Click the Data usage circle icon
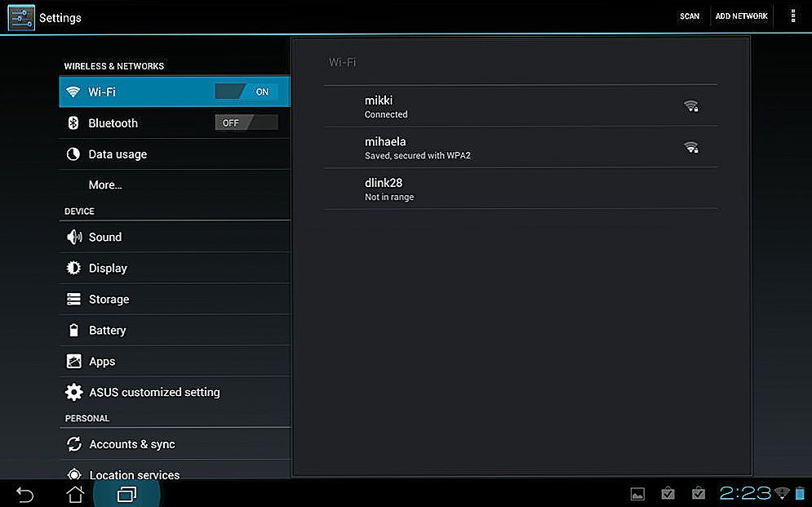Viewport: 812px width, 507px height. click(x=73, y=153)
